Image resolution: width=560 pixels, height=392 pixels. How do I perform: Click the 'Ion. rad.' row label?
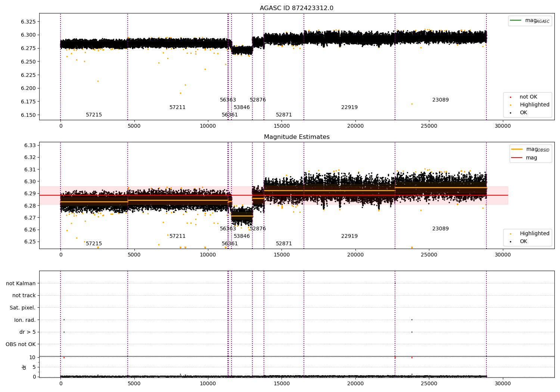25,320
